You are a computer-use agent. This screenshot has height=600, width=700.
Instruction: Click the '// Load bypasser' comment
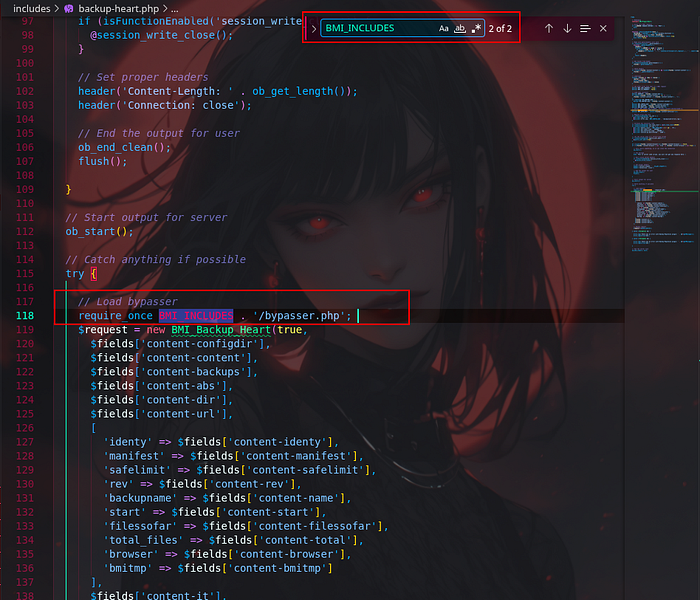(x=128, y=302)
